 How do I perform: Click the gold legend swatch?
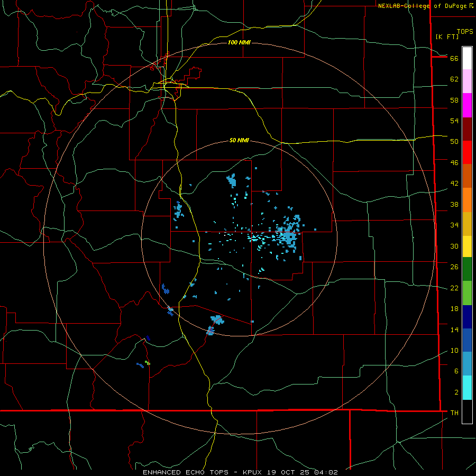click(467, 224)
